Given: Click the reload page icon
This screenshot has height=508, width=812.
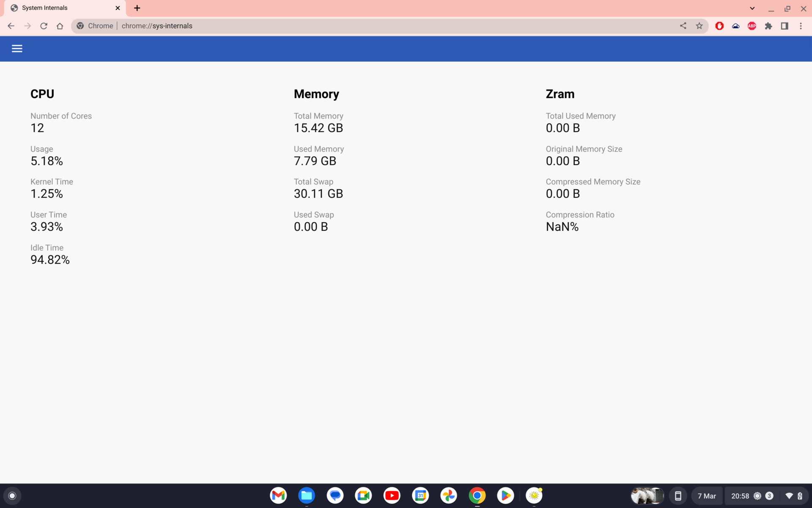Looking at the screenshot, I should pos(44,26).
